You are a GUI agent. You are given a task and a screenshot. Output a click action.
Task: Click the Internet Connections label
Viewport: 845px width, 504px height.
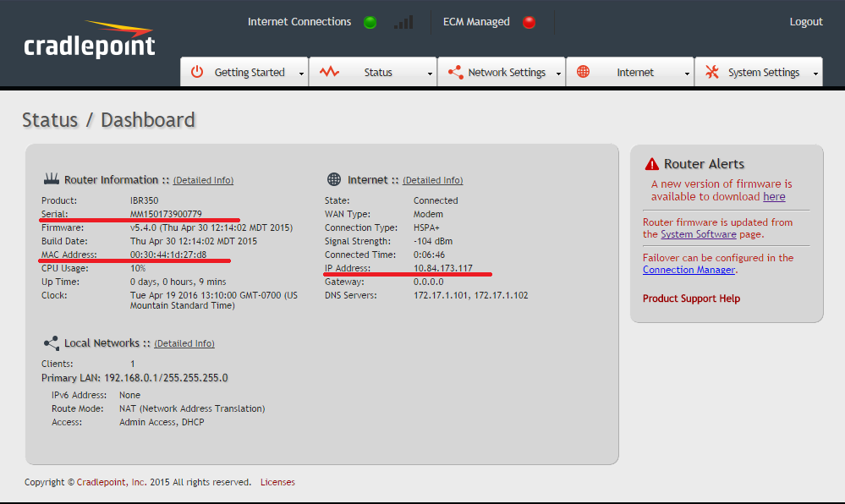(299, 22)
